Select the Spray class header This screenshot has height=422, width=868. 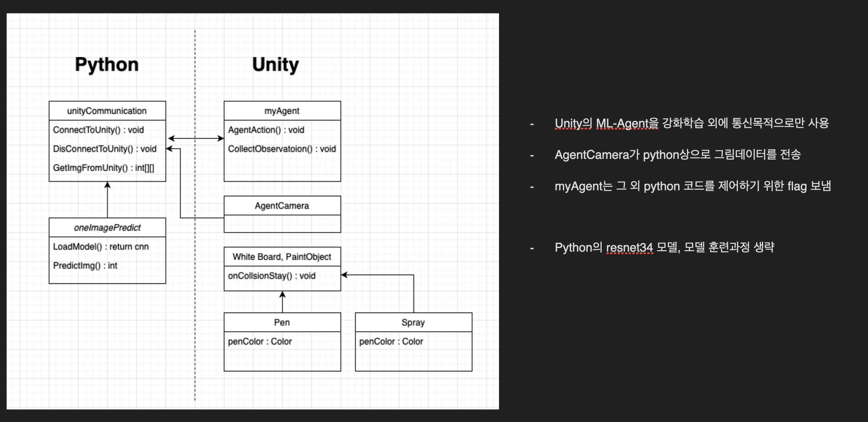tap(413, 323)
